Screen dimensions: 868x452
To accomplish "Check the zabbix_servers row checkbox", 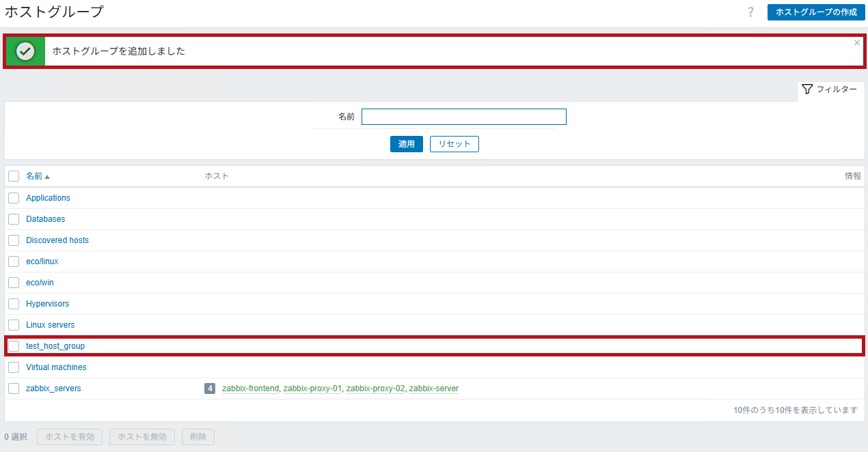I will (x=14, y=389).
